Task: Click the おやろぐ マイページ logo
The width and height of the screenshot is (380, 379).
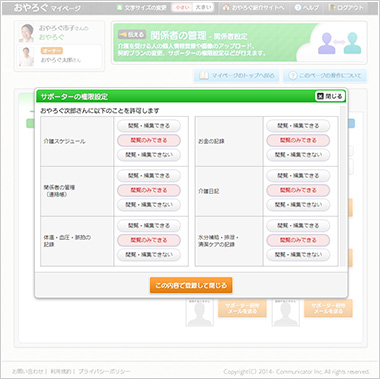Action: pos(47,8)
